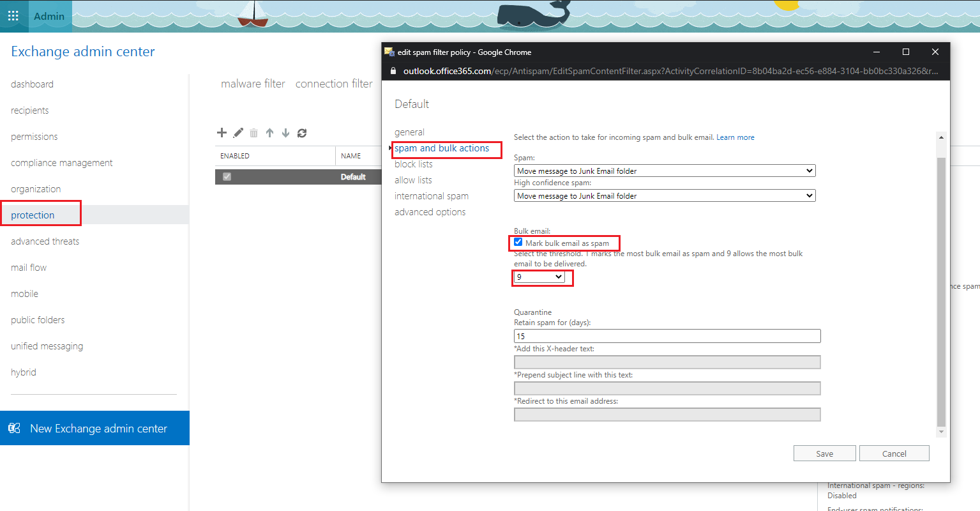980x511 pixels.
Task: Click the Cancel button
Action: pos(894,454)
